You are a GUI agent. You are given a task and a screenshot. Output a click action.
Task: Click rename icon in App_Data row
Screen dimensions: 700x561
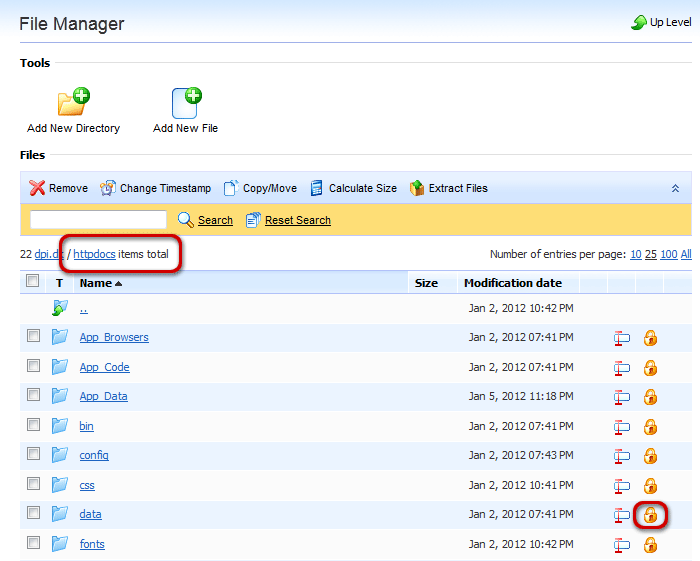[621, 397]
